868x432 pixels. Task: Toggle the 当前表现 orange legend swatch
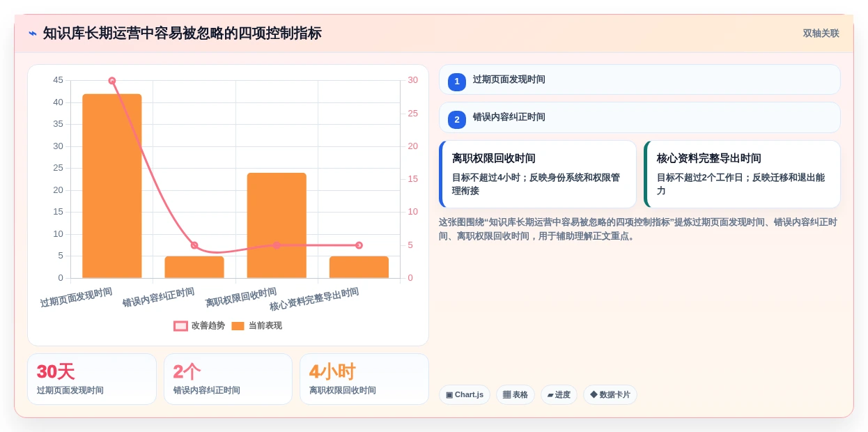(x=238, y=326)
